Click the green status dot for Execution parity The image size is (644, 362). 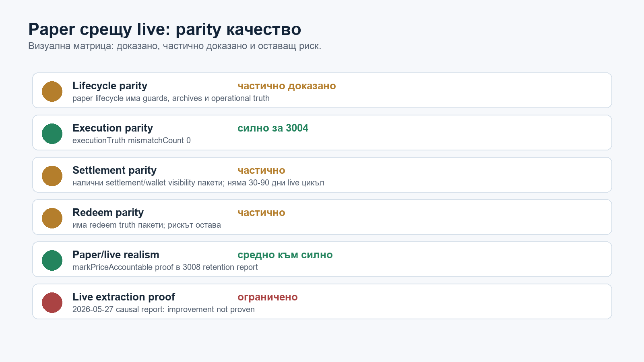[52, 134]
